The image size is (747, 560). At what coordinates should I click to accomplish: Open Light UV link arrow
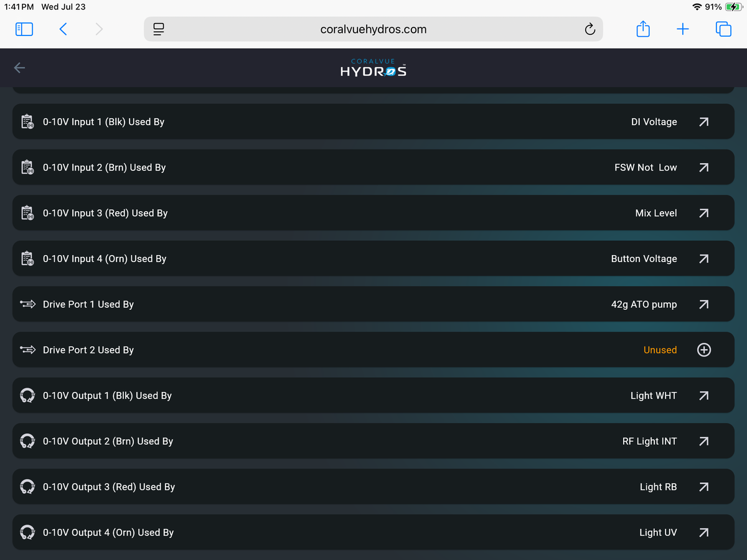pyautogui.click(x=703, y=533)
